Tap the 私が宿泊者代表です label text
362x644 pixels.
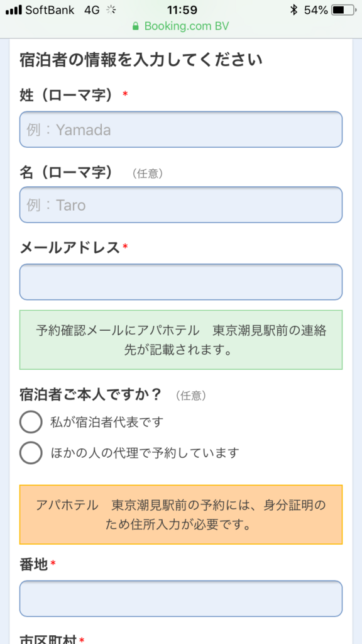click(x=107, y=422)
